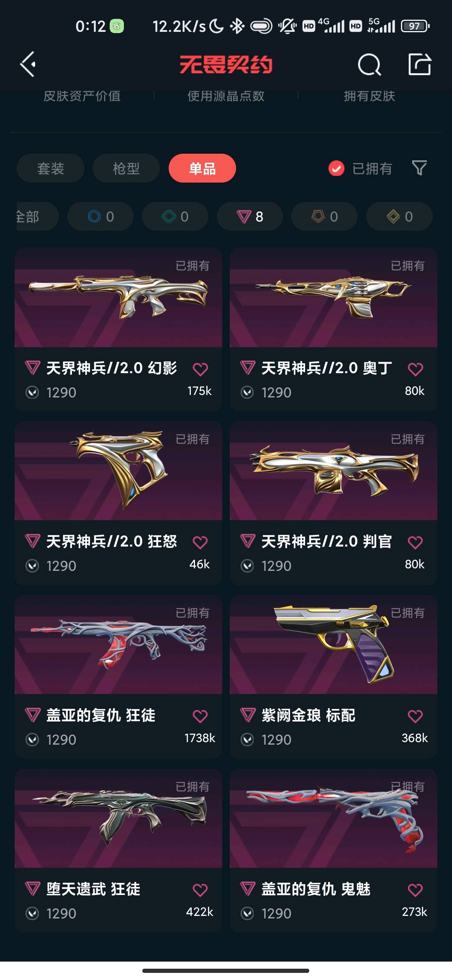The image size is (452, 980).
Task: Tap heart icon for 紫阙金琅 标配
Action: coord(415,716)
